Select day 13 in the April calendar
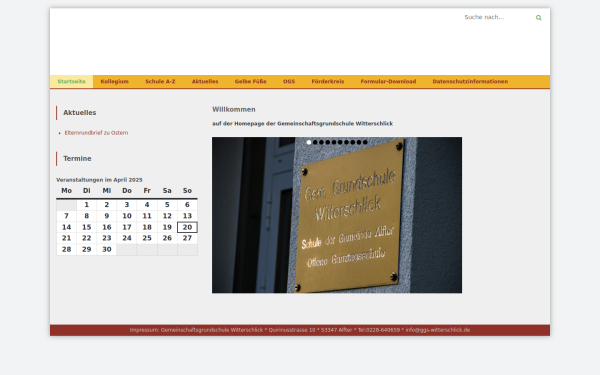 [x=188, y=216]
